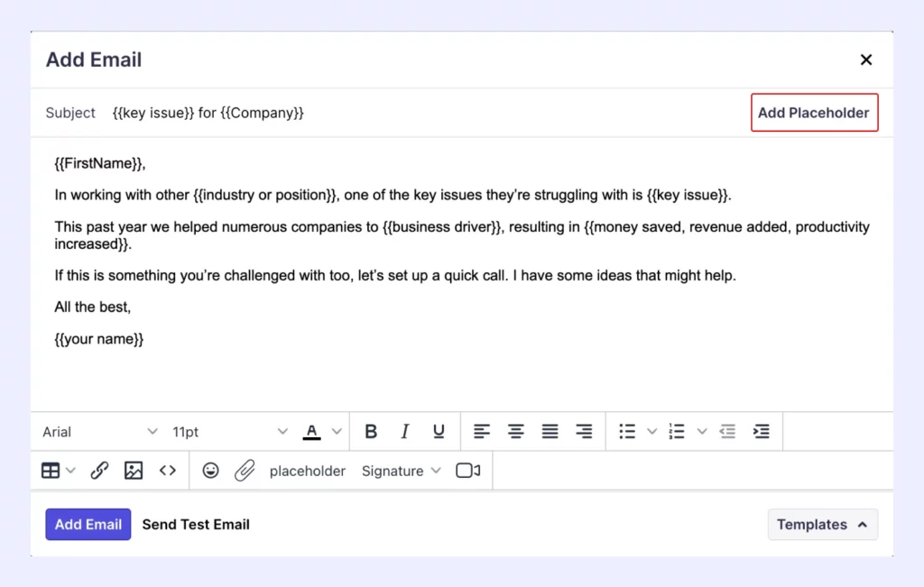
Task: Increase the paragraph indent
Action: (762, 431)
